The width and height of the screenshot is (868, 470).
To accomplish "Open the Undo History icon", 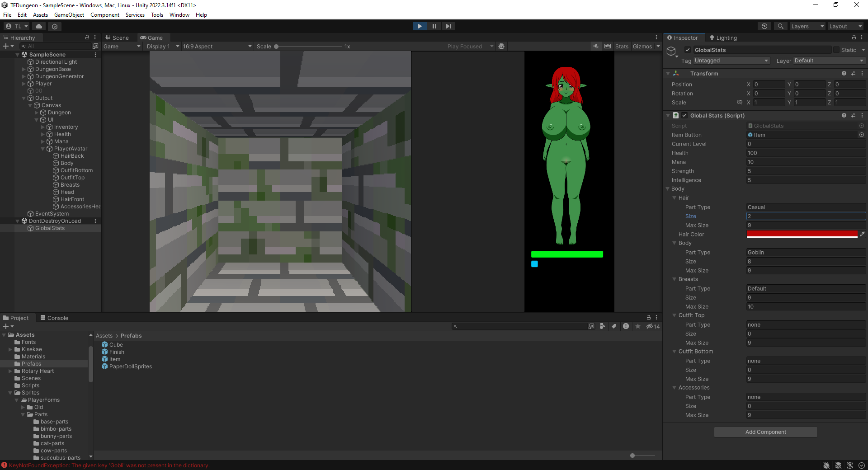I will point(764,26).
